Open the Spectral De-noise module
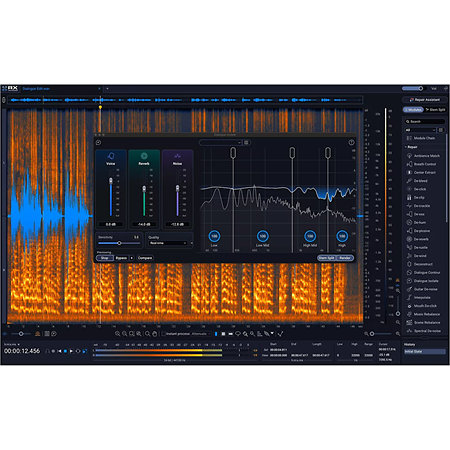The height and width of the screenshot is (450, 450). coord(424,331)
